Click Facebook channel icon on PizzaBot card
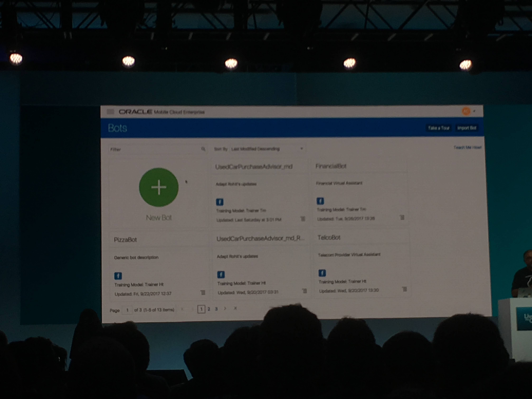 coord(118,276)
